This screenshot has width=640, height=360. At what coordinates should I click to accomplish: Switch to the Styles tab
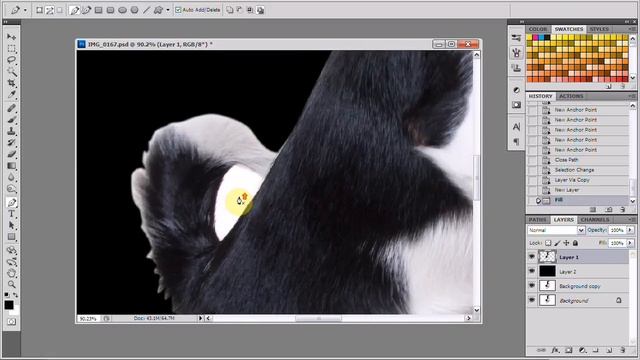click(599, 29)
